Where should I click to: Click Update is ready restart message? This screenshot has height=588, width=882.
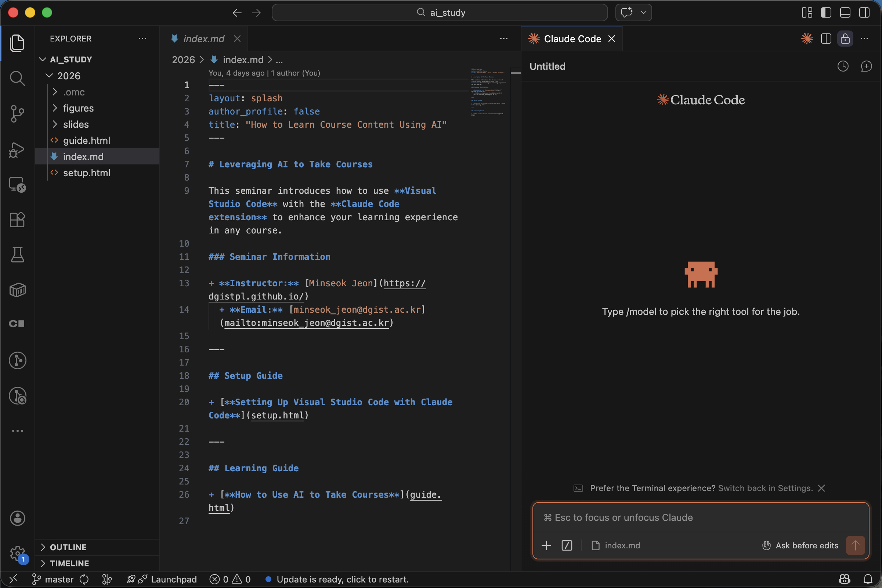(x=337, y=580)
